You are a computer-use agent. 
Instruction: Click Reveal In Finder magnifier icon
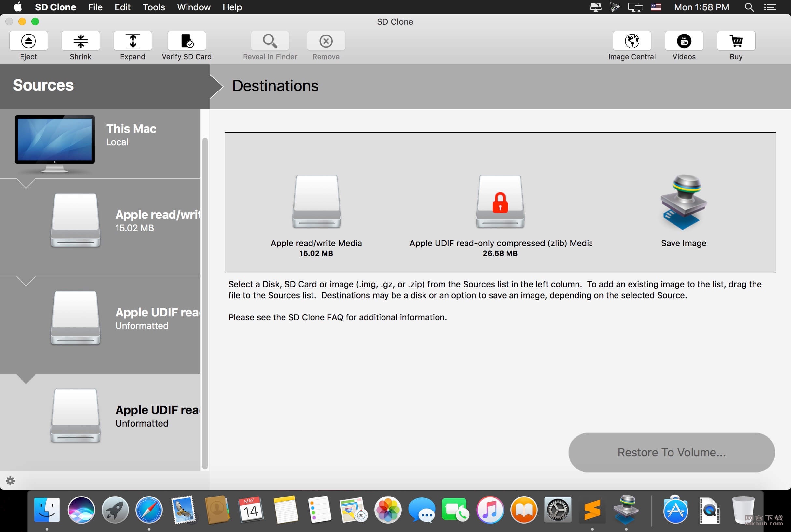click(x=270, y=41)
